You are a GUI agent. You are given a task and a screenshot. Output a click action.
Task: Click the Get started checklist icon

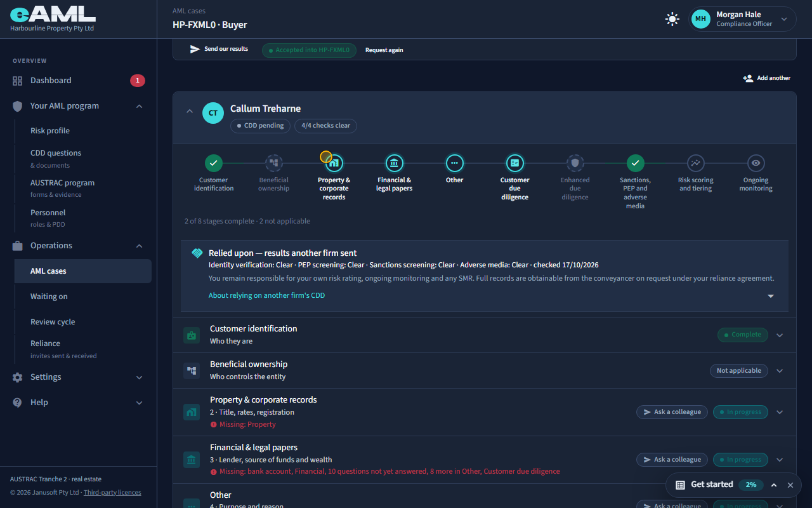[x=680, y=485]
